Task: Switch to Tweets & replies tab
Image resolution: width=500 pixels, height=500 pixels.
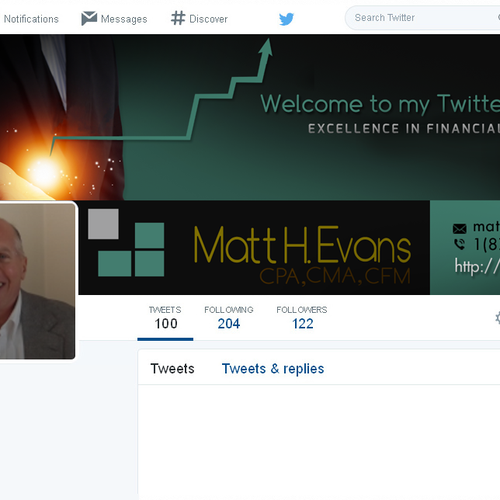Action: point(273,369)
